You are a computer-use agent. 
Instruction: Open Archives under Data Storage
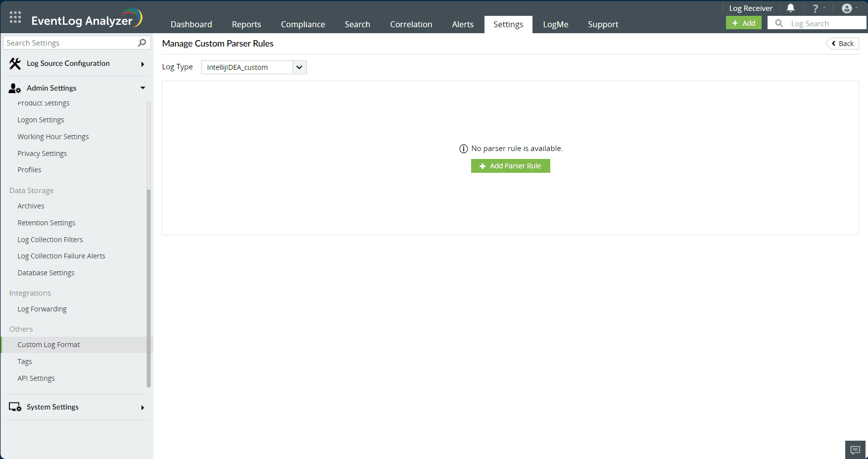(31, 206)
